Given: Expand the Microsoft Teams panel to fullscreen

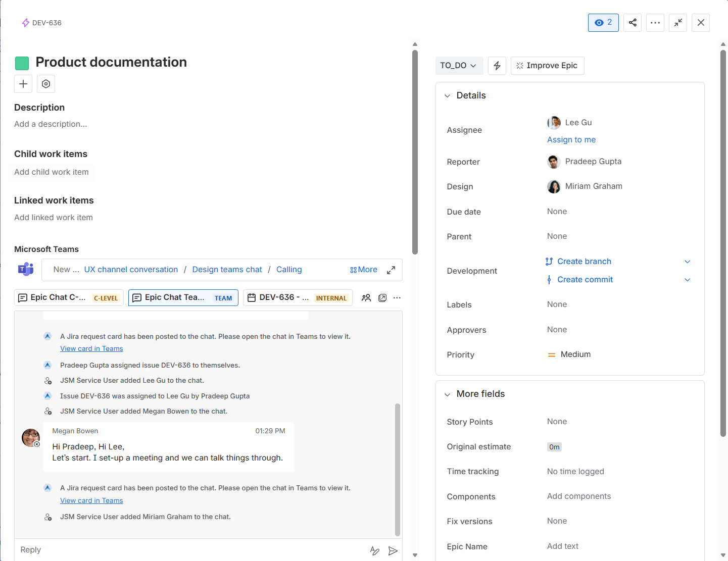Looking at the screenshot, I should 391,270.
